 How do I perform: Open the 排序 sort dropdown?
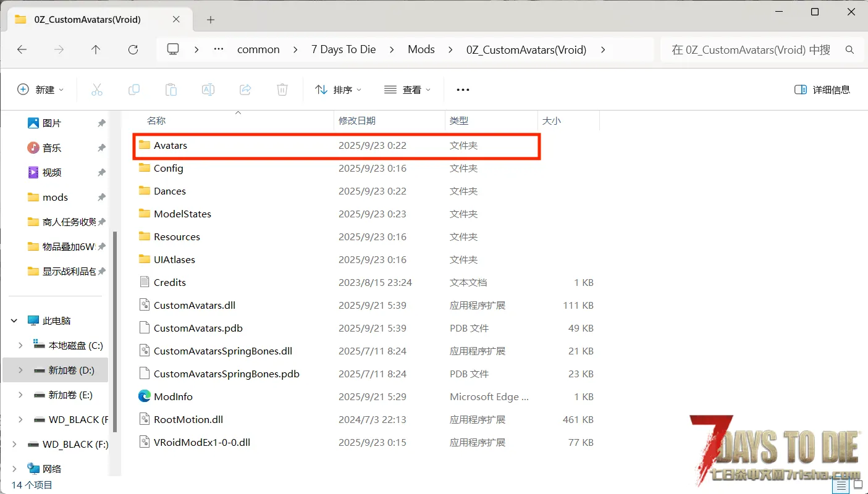pyautogui.click(x=339, y=90)
